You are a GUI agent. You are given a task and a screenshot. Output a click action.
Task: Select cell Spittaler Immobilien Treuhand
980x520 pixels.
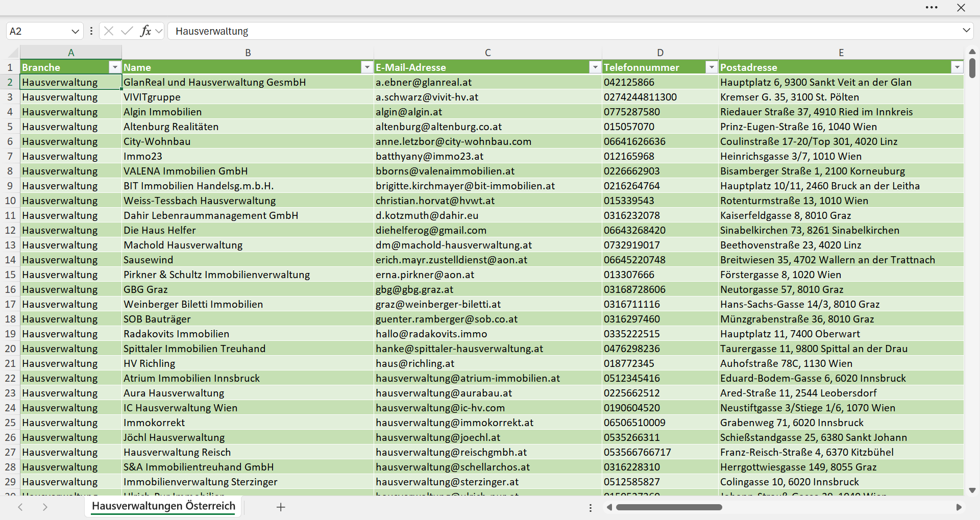point(248,349)
